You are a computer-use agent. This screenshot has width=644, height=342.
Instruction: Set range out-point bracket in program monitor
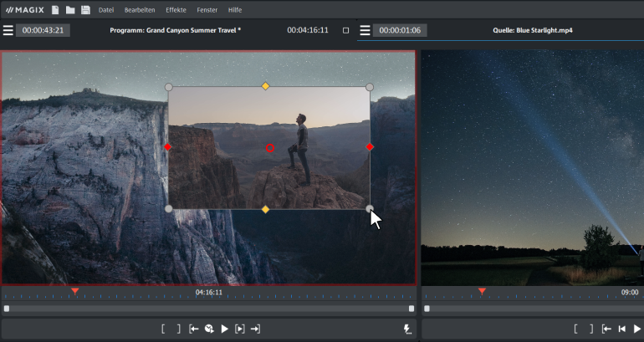click(179, 329)
